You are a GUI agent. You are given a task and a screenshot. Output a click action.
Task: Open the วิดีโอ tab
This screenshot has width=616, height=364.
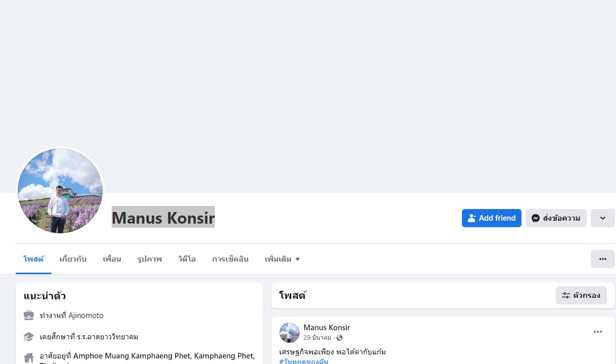click(187, 259)
